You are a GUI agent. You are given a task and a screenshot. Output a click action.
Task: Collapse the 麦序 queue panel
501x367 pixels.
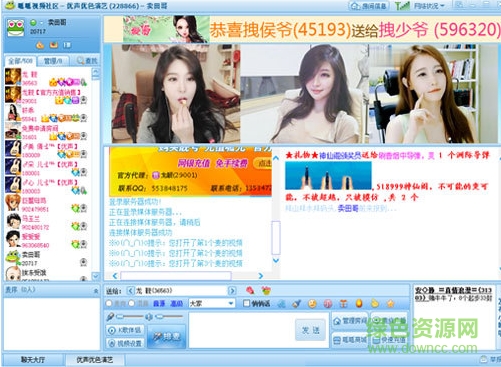pos(96,291)
